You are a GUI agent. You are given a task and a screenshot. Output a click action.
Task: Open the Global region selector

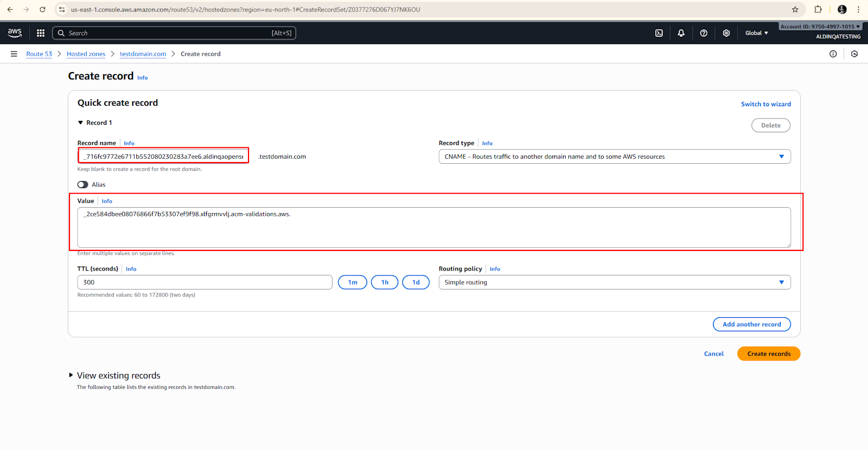[x=756, y=33]
